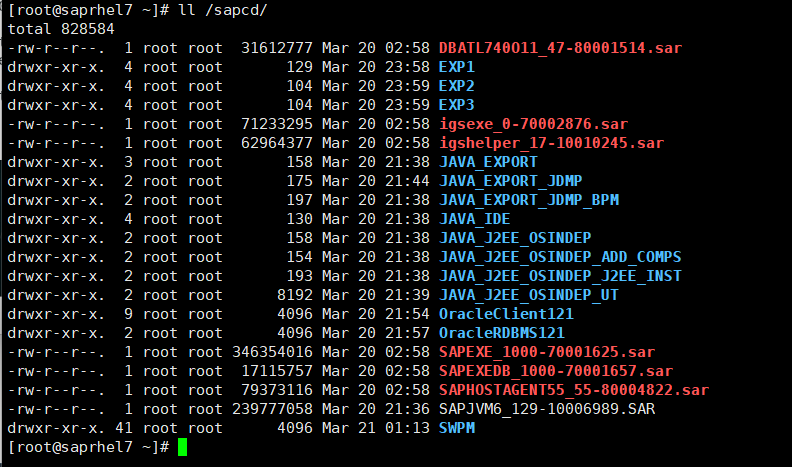Click timestamp 'Mar 21 01:13' of SWPM
This screenshot has width=792, height=467.
376,428
